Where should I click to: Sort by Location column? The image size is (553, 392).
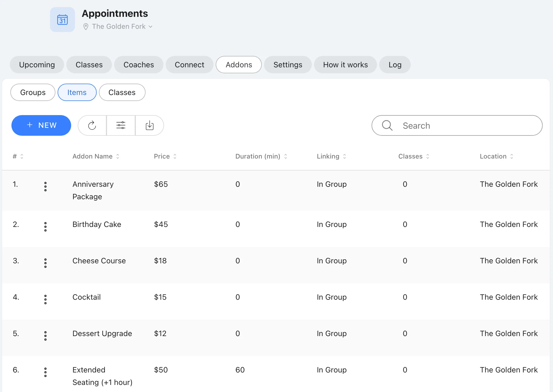point(497,156)
